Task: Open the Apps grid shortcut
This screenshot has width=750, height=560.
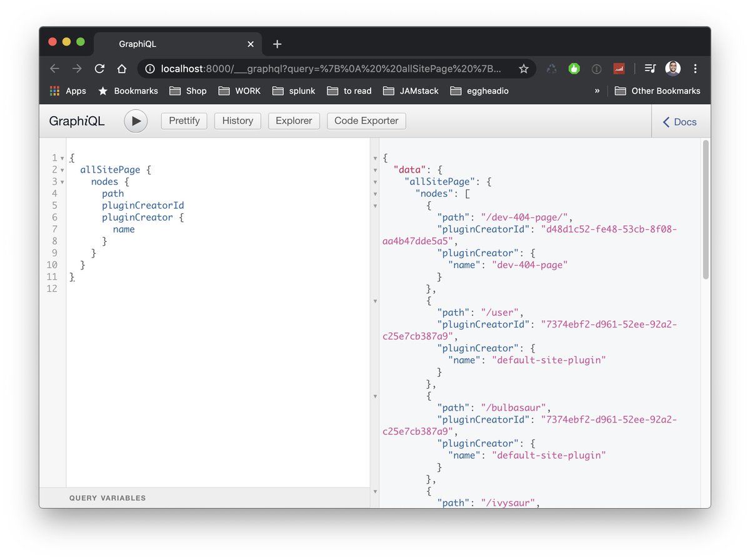Action: pos(68,91)
